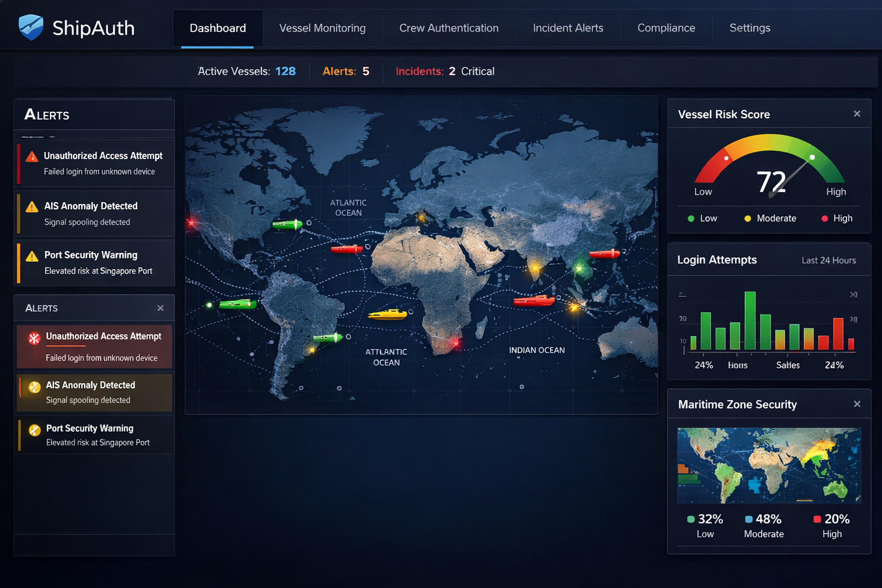The height and width of the screenshot is (588, 882).
Task: Click the green vessel in the North Atlantic
Action: (287, 225)
